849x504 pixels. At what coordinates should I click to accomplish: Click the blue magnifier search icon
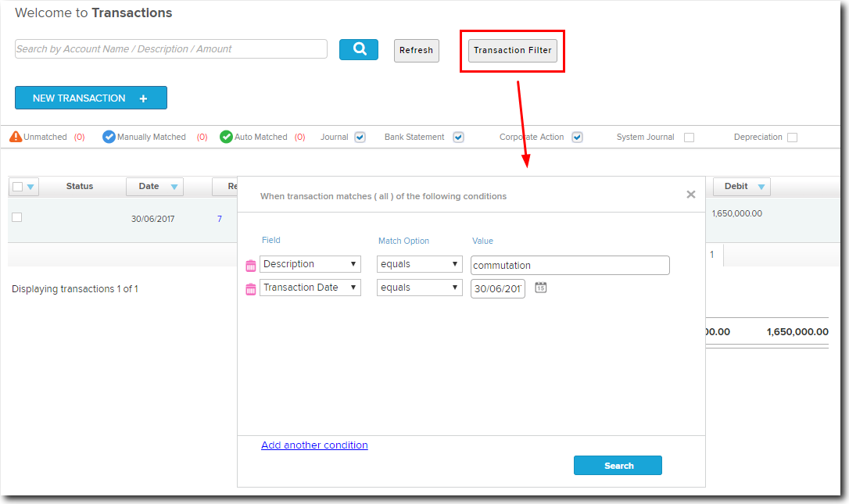[359, 49]
